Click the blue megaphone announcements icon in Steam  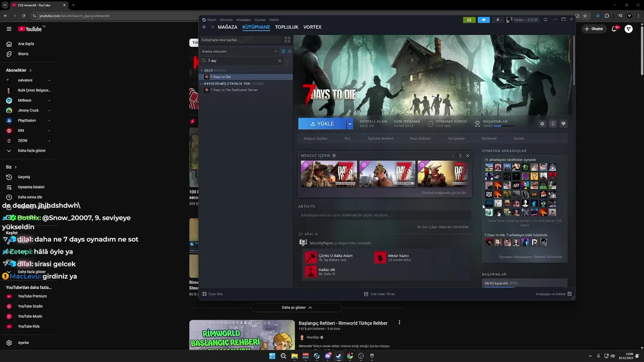484,20
